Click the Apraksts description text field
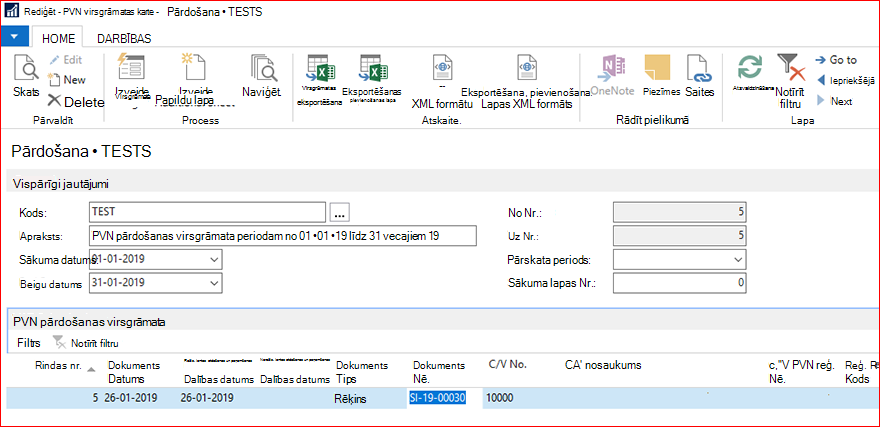Image resolution: width=880 pixels, height=427 pixels. (x=282, y=236)
